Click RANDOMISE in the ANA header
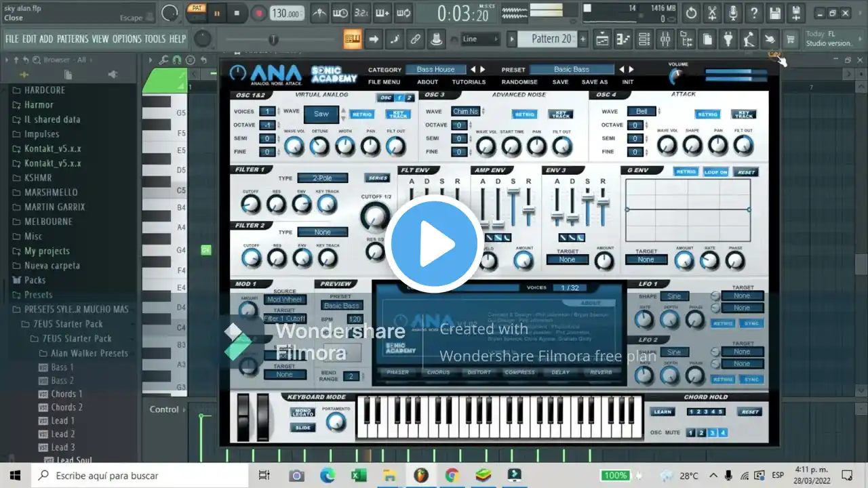868x488 pixels. pyautogui.click(x=520, y=82)
